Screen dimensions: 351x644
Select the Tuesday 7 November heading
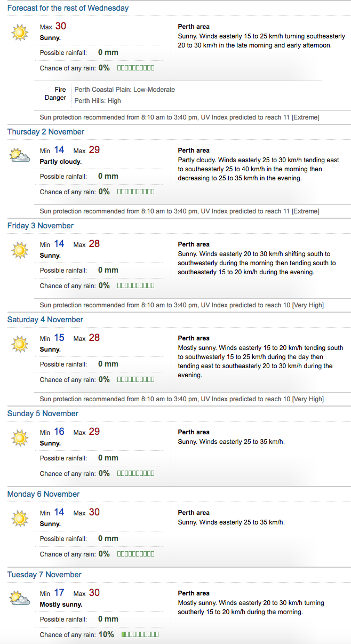44,575
